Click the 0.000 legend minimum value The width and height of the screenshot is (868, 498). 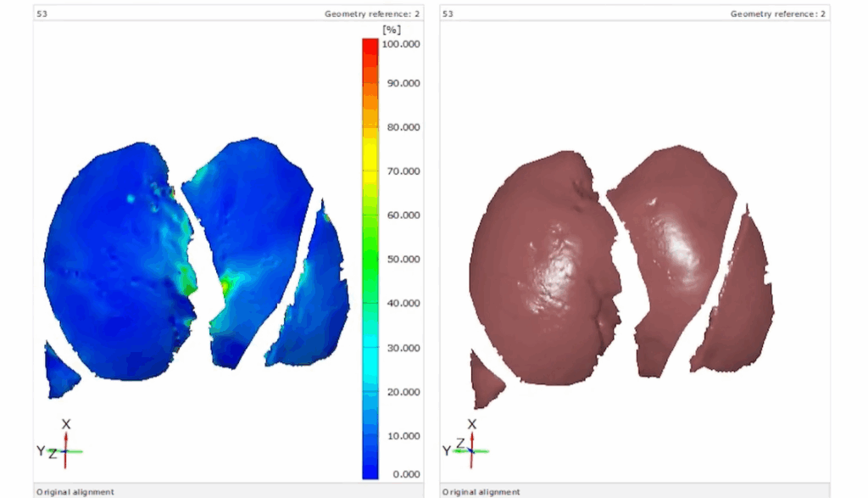(x=404, y=474)
